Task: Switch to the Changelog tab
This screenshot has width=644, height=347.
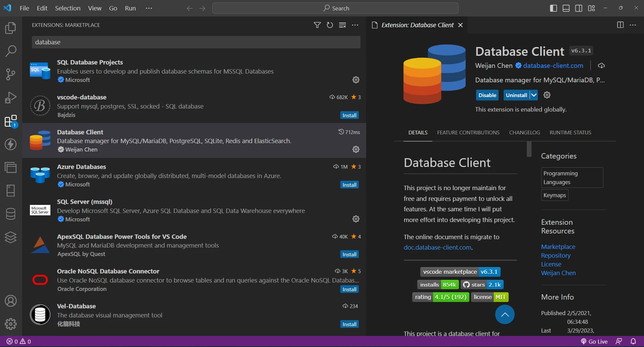Action: click(x=524, y=133)
